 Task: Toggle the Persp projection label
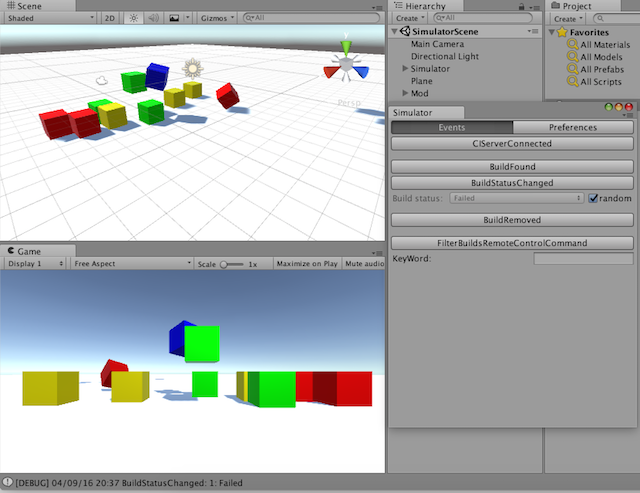[349, 103]
